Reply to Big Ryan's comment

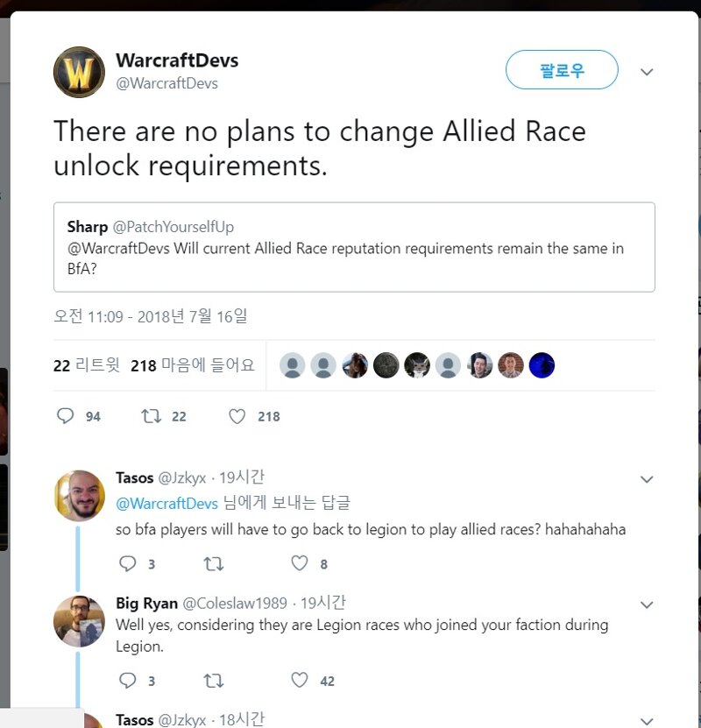coord(127,680)
